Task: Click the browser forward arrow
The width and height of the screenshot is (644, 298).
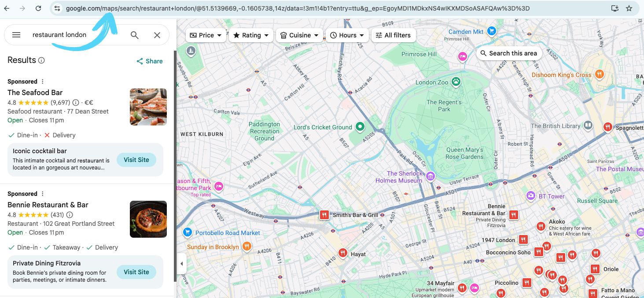Action: click(x=22, y=8)
